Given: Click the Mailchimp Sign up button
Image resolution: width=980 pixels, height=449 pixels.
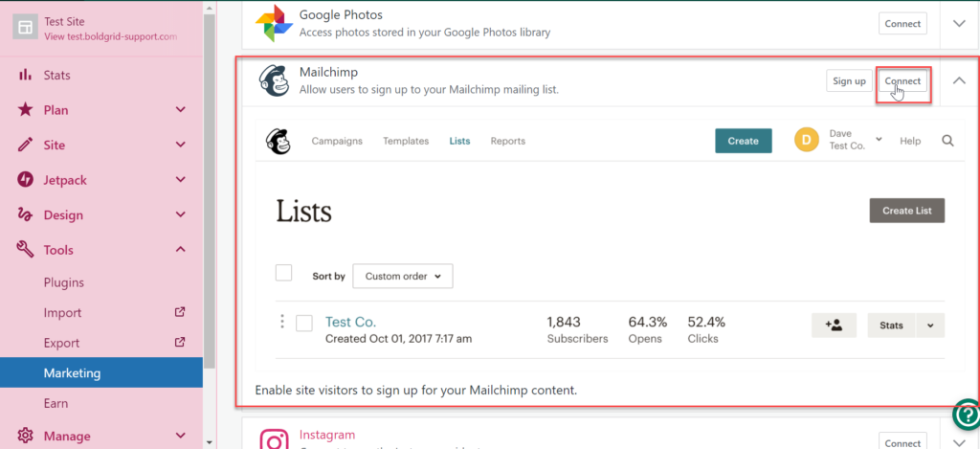Looking at the screenshot, I should point(849,81).
